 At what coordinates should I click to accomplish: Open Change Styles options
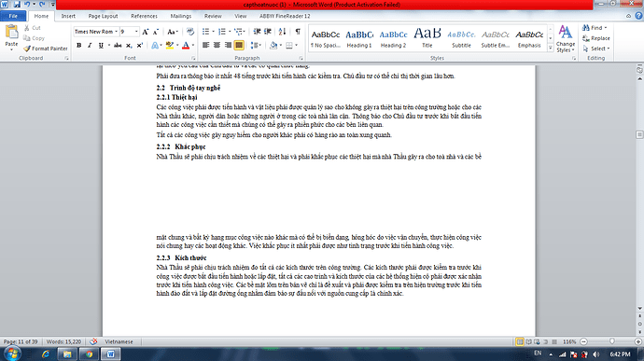pyautogui.click(x=566, y=38)
